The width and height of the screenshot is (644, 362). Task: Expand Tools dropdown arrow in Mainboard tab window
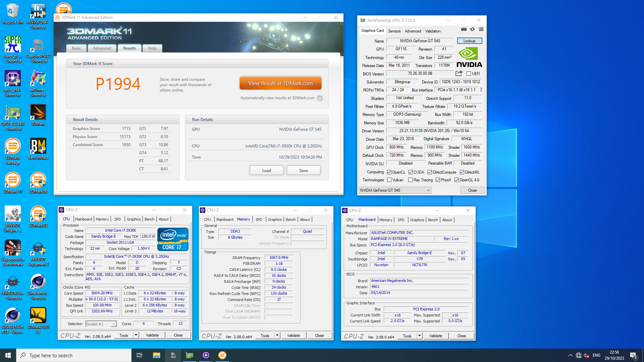coord(419,336)
